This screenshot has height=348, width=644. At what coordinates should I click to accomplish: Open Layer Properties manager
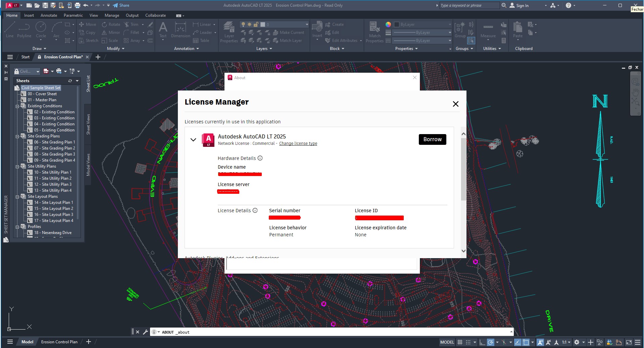coord(229,32)
